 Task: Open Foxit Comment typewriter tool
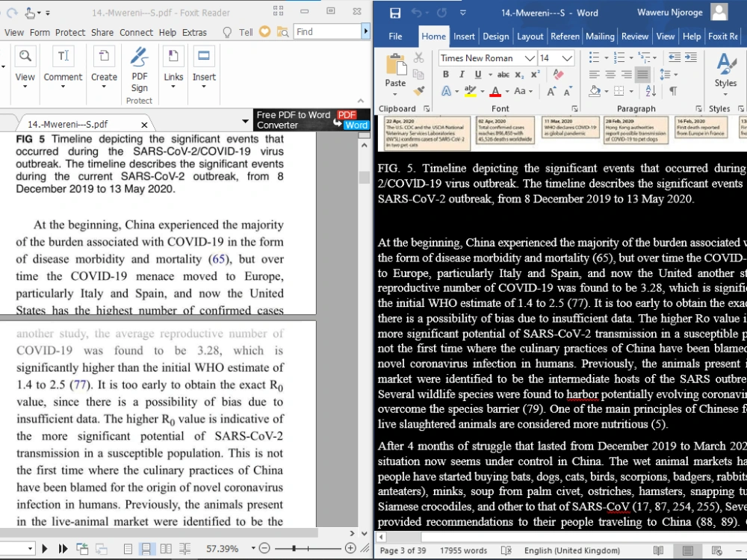63,56
